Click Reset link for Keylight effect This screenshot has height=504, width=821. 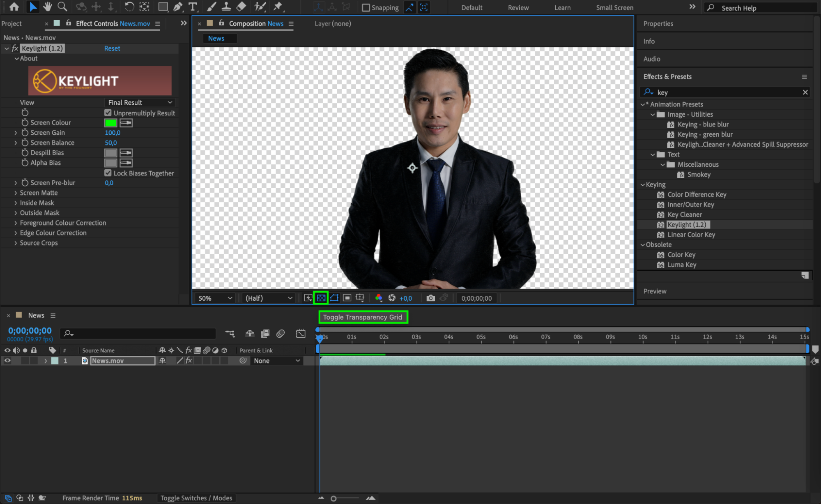click(x=112, y=48)
